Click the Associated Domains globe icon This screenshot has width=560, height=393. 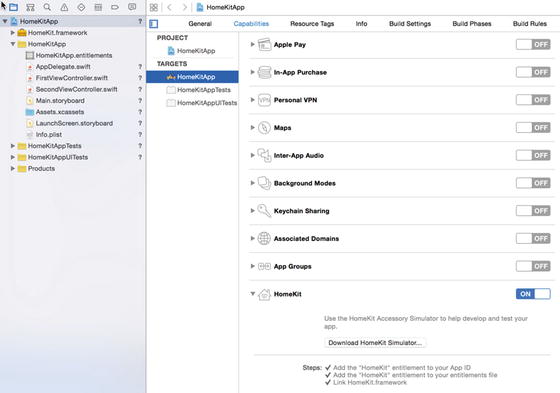pos(264,239)
